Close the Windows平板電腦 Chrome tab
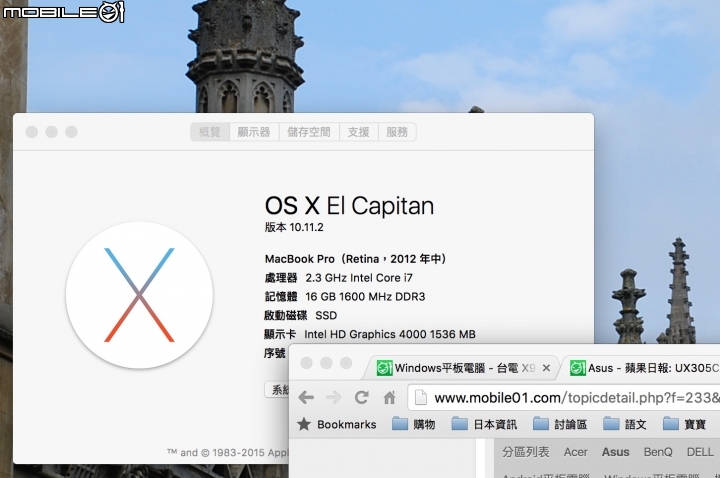 (x=546, y=368)
